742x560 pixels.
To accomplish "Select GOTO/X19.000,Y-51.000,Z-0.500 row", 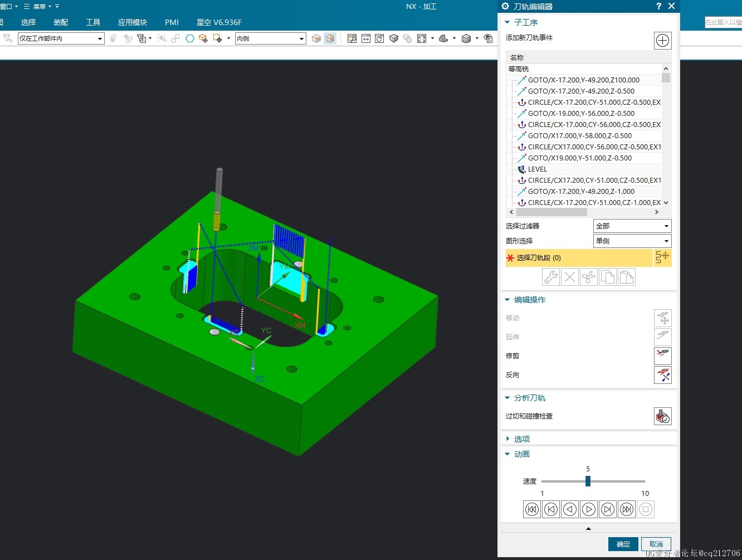I will pyautogui.click(x=584, y=158).
